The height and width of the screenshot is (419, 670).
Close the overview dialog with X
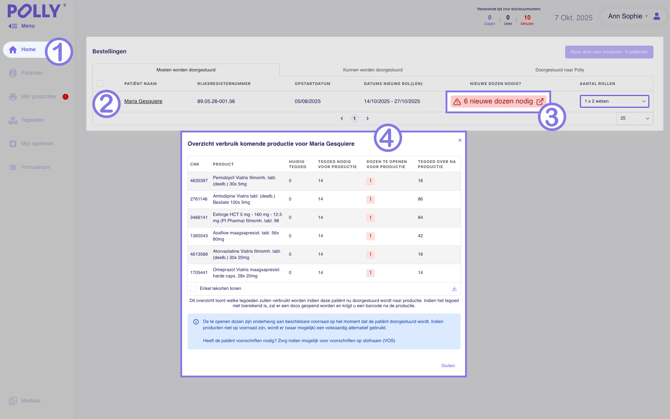click(x=460, y=140)
